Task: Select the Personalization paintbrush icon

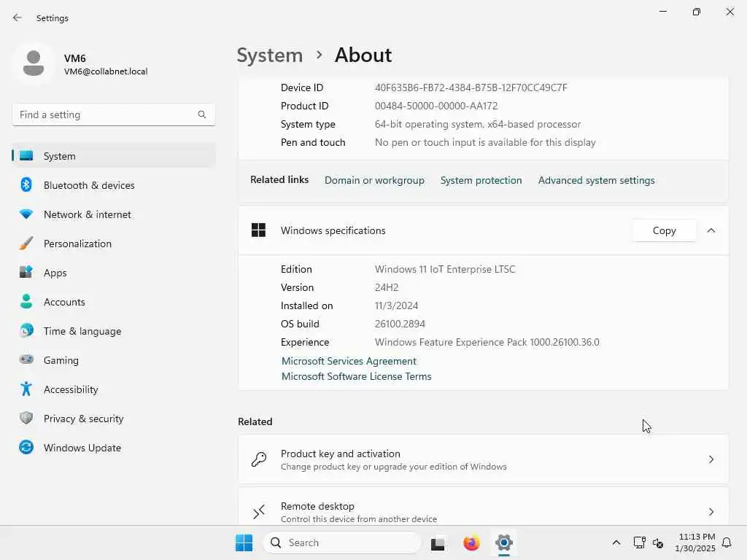Action: click(26, 244)
